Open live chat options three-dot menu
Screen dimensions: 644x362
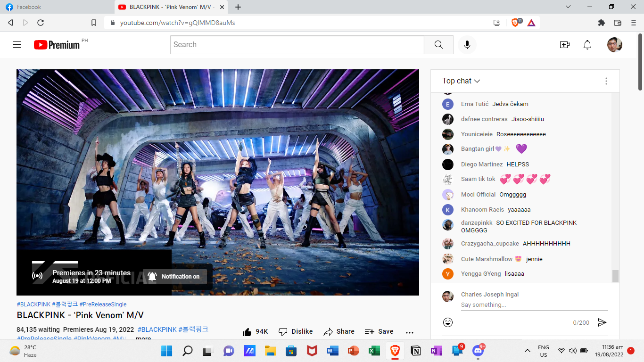coord(606,81)
